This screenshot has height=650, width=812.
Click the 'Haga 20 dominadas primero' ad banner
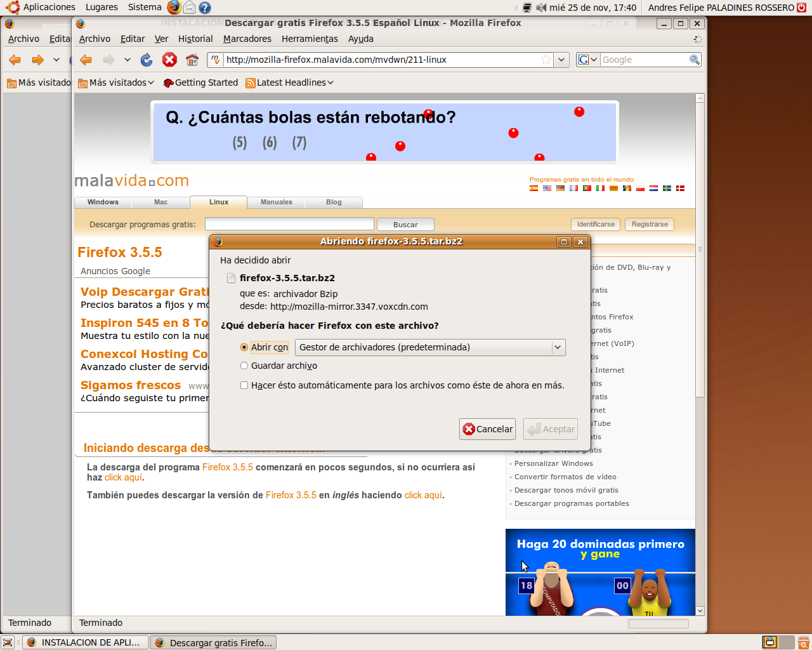coord(600,572)
